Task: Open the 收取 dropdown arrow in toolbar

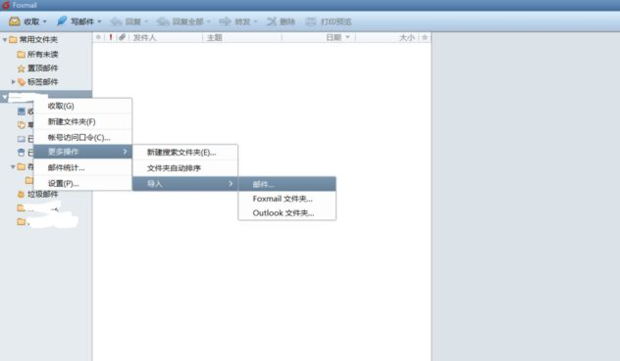Action: point(45,22)
